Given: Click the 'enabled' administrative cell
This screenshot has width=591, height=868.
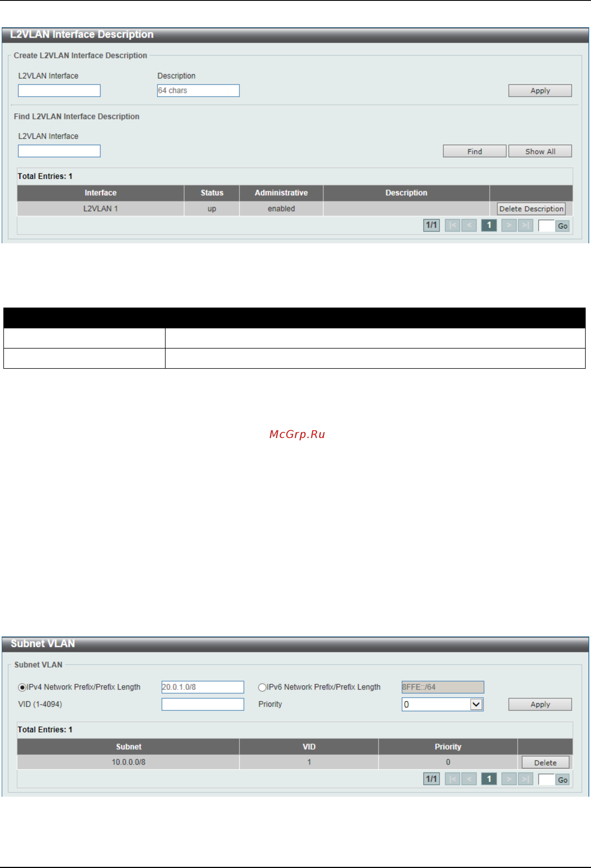Looking at the screenshot, I should (281, 209).
